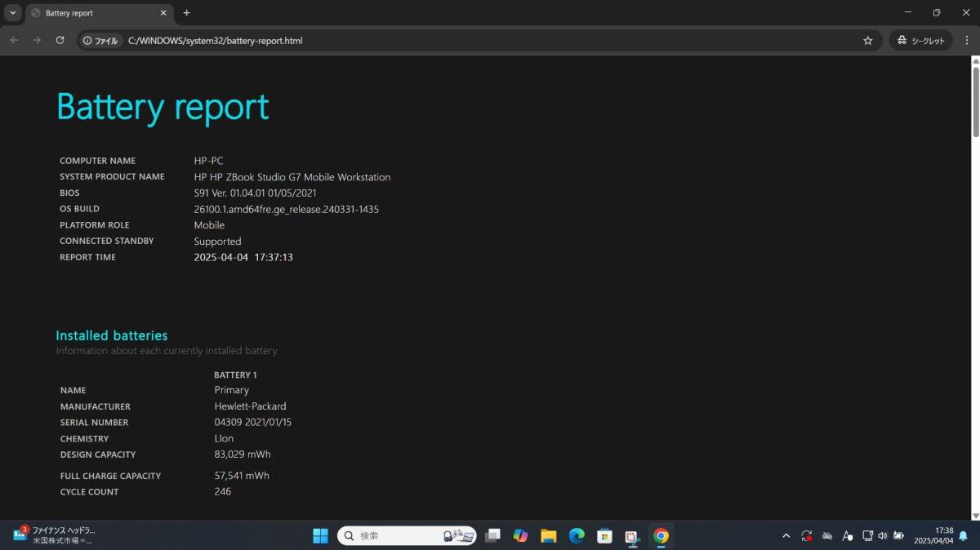Click the 'BATTERY 1' column header
This screenshot has width=980, height=550.
[x=235, y=375]
